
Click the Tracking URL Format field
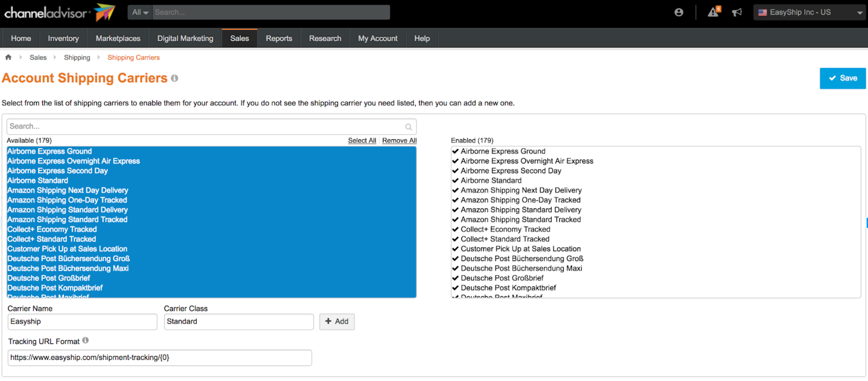tap(160, 358)
